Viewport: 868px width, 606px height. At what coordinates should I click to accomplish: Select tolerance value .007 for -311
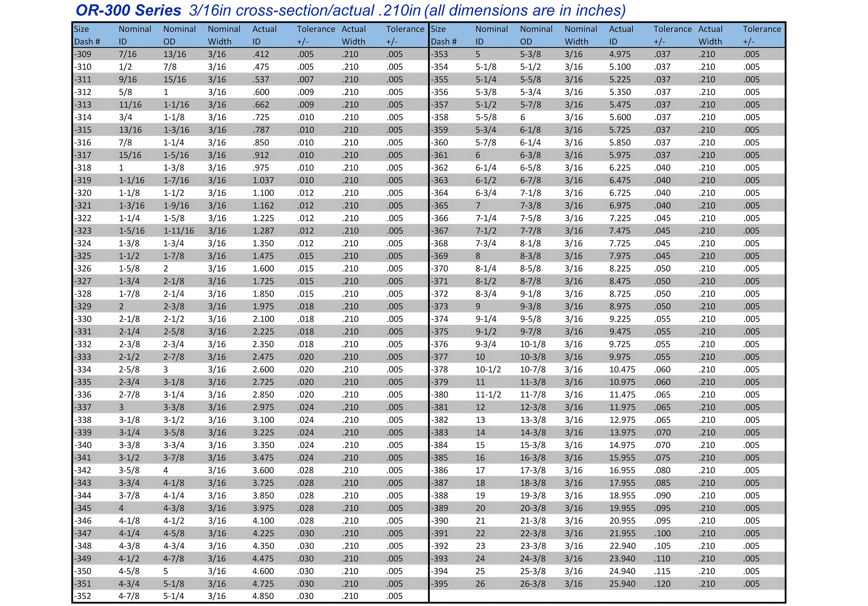pos(305,80)
